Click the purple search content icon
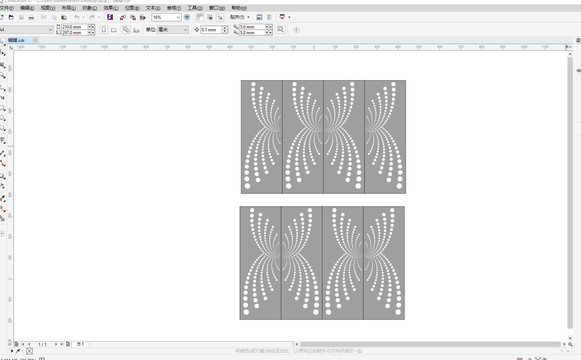 (110, 17)
